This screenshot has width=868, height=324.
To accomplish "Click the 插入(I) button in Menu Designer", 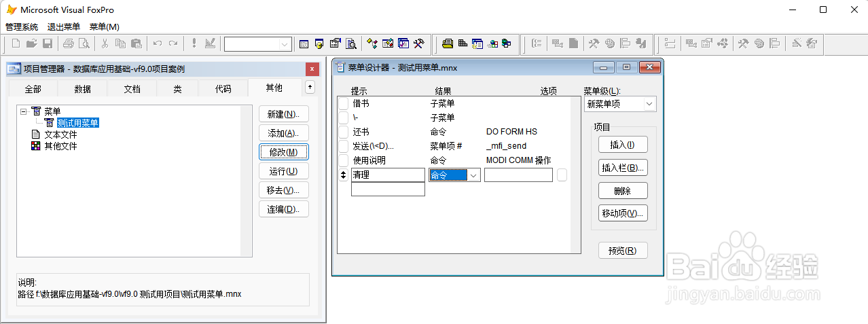I will click(623, 145).
